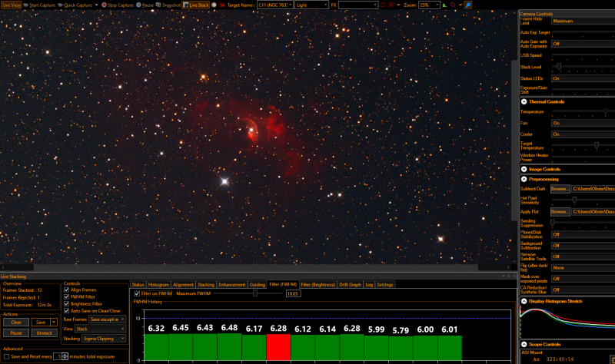Viewport: 615px width, 364px height.
Task: Open the Zoom 25% dropdown
Action: click(x=429, y=5)
